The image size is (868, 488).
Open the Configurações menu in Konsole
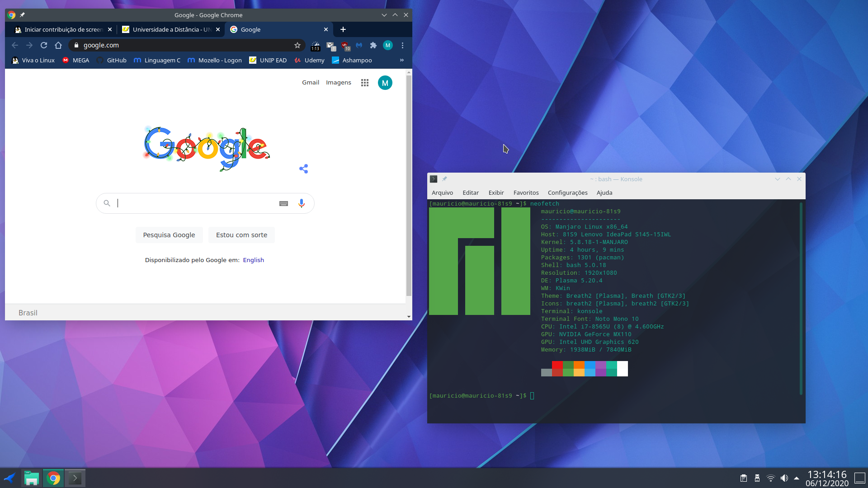[568, 192]
